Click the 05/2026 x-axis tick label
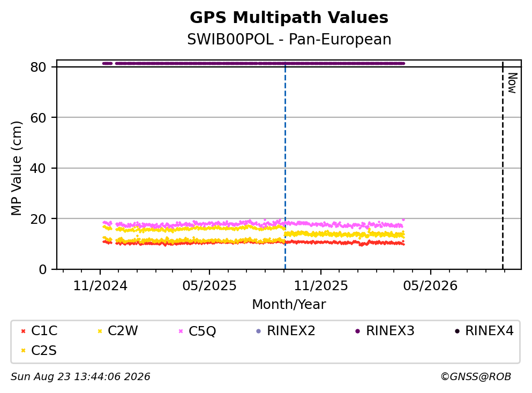Screen dimensions: 532x393 (x=430, y=286)
